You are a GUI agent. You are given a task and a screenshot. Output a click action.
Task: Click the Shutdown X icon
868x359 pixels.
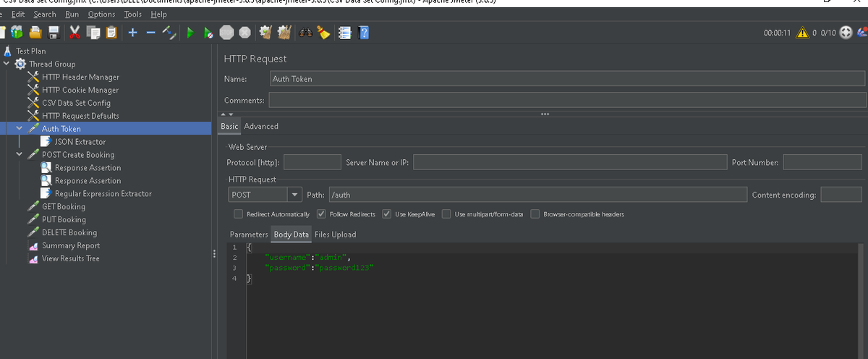pyautogui.click(x=245, y=33)
